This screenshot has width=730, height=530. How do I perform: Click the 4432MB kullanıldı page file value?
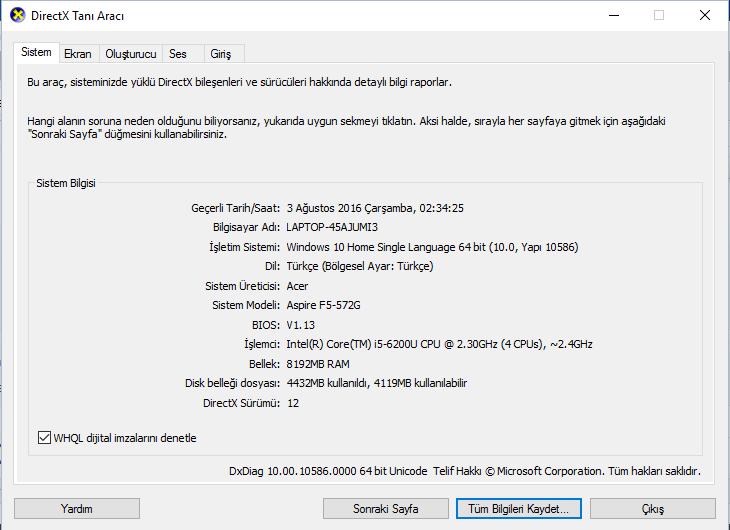[x=377, y=383]
